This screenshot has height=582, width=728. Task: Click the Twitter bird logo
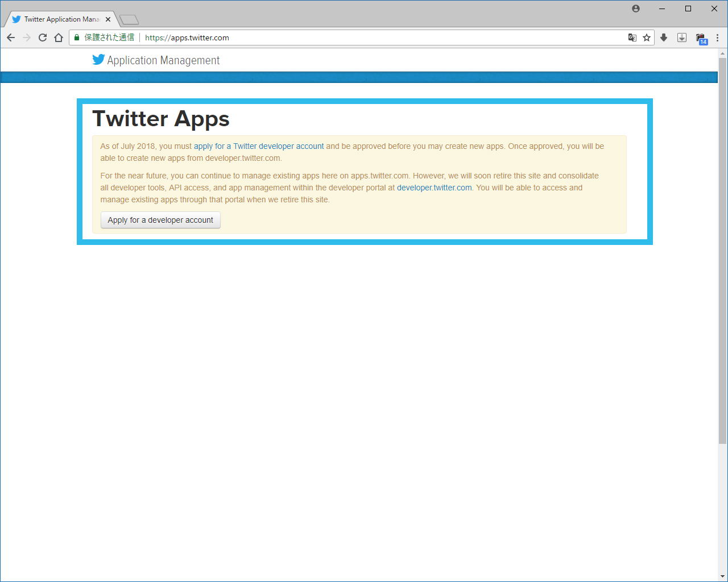click(98, 60)
